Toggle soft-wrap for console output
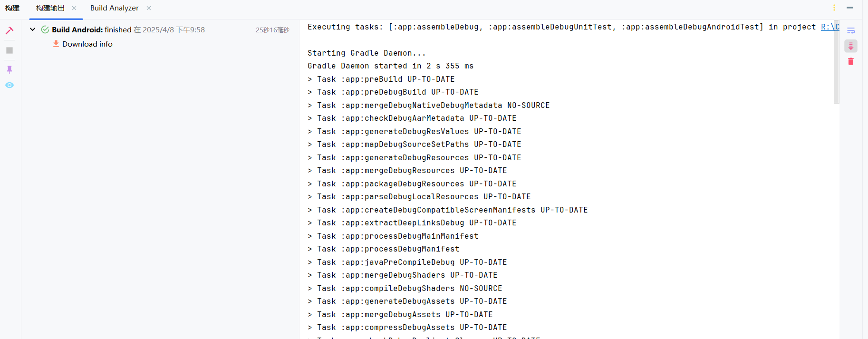Image resolution: width=868 pixels, height=339 pixels. point(851,30)
